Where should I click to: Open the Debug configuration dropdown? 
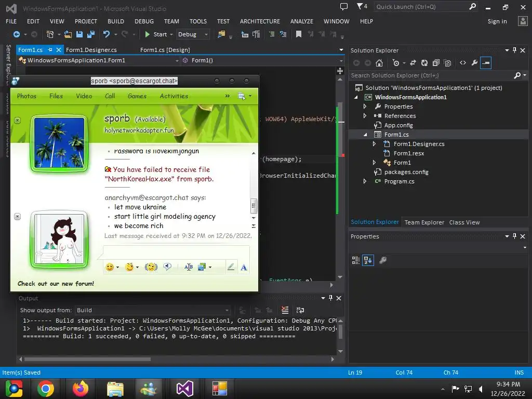coord(193,34)
